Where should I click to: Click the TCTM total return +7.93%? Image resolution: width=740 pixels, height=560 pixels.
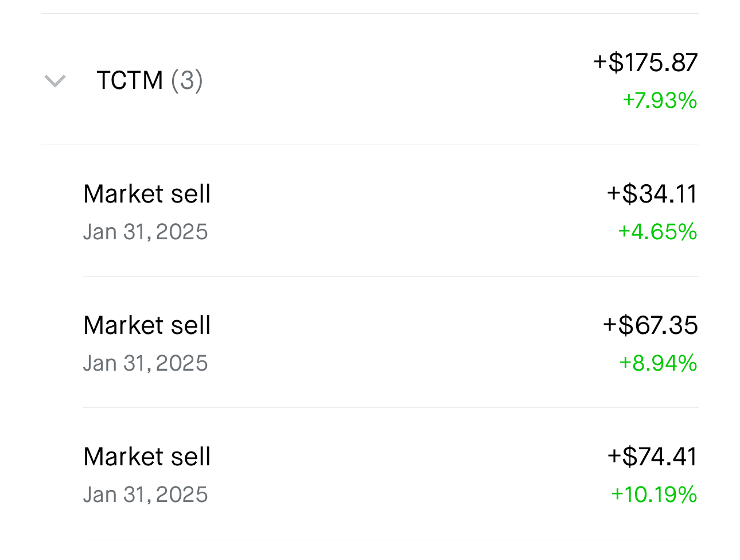click(x=660, y=100)
